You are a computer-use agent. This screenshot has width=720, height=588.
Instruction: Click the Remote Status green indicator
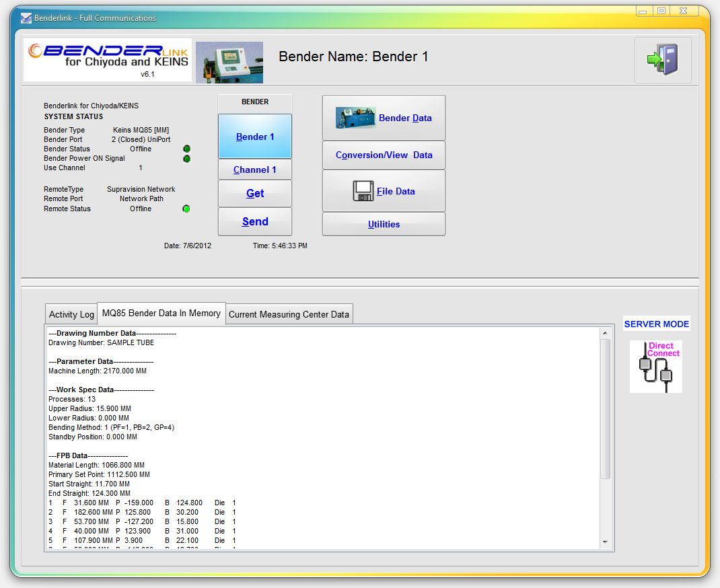tap(186, 209)
